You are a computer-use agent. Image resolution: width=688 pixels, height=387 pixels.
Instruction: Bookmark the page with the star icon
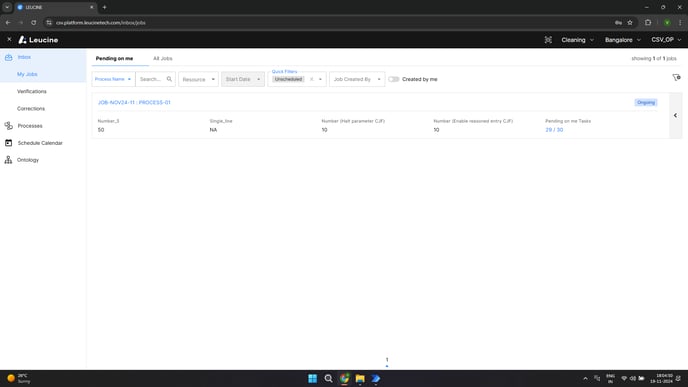pyautogui.click(x=630, y=22)
